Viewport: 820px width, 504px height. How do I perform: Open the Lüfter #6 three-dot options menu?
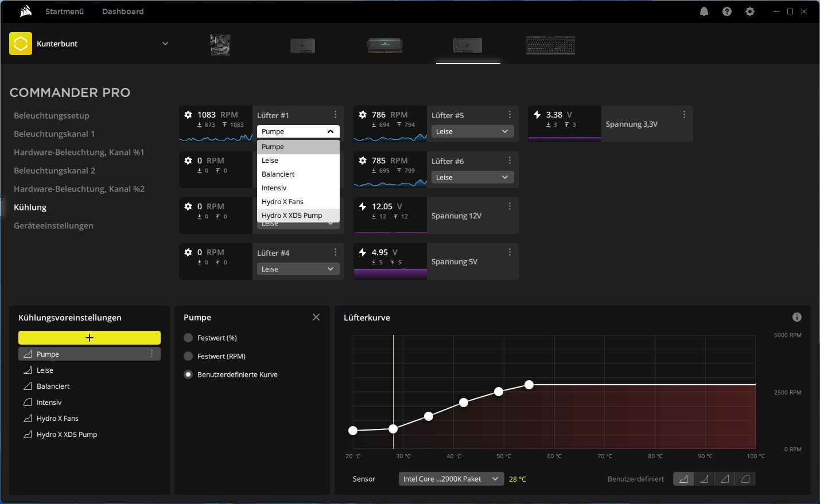tap(510, 161)
